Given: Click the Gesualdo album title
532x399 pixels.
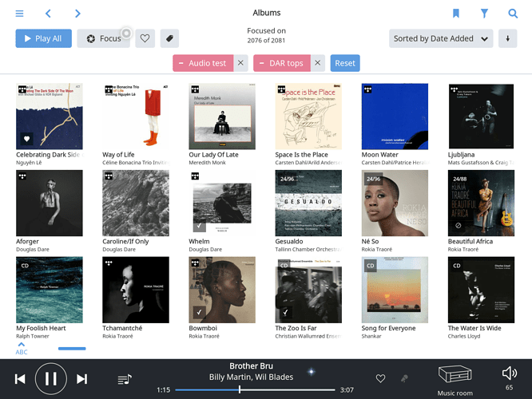Looking at the screenshot, I should tap(289, 241).
